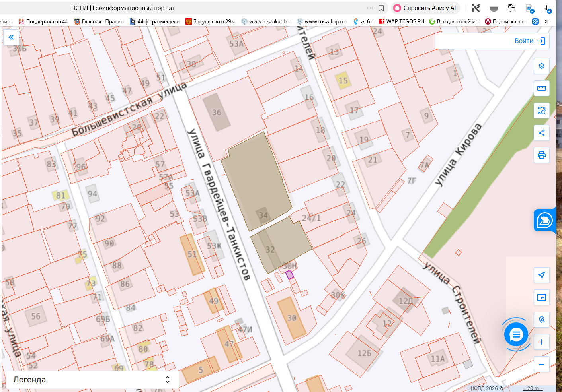
Task: Open the first www.roszakupki.ru bookmark
Action: click(x=266, y=21)
